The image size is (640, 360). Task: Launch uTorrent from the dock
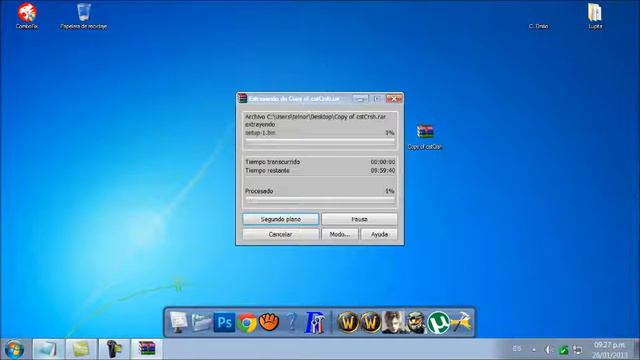(x=438, y=322)
